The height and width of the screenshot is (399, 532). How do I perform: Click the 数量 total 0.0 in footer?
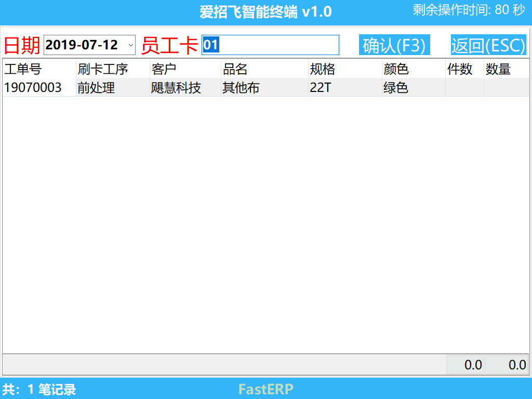tap(507, 365)
